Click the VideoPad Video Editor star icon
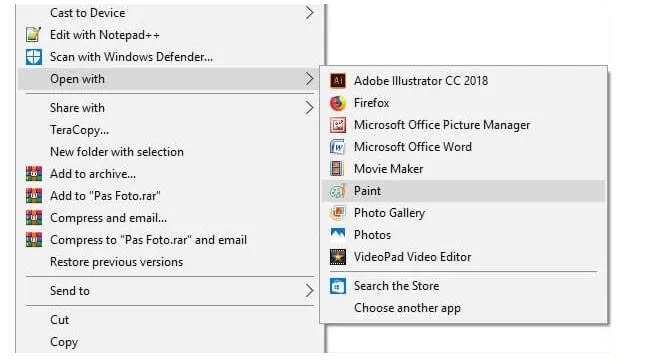The height and width of the screenshot is (363, 650). tap(337, 257)
